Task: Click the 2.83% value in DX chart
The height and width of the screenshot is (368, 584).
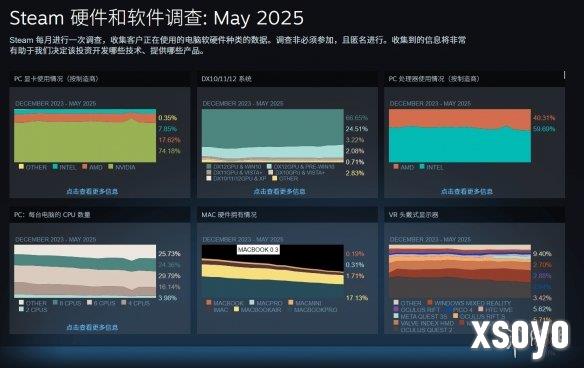Action: [x=355, y=173]
